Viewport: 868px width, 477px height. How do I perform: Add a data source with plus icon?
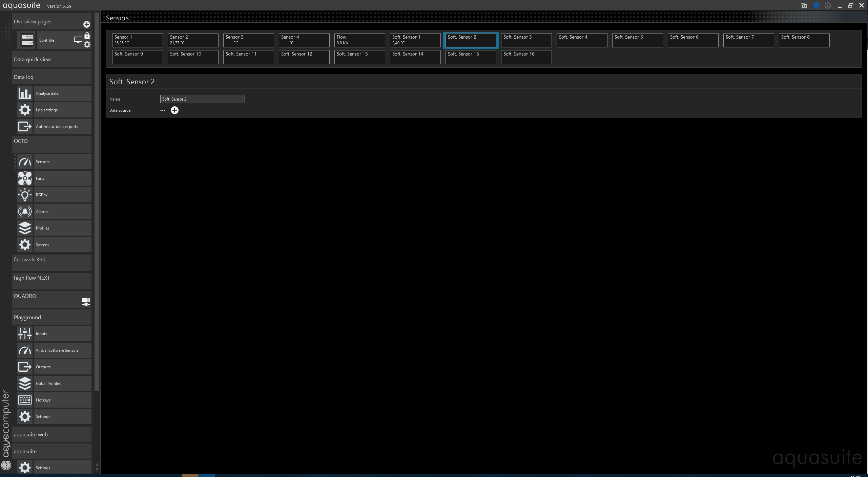click(174, 110)
